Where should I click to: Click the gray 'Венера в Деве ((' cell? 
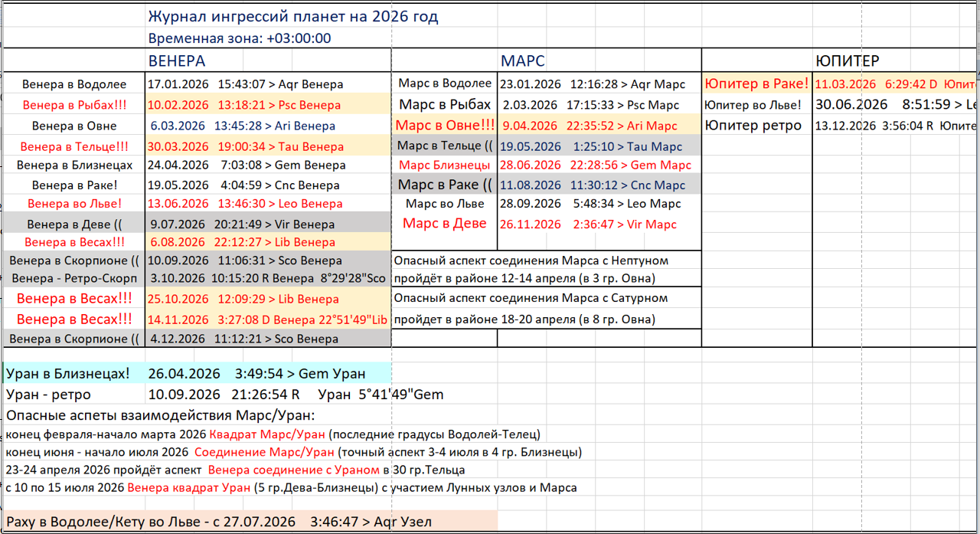(74, 224)
